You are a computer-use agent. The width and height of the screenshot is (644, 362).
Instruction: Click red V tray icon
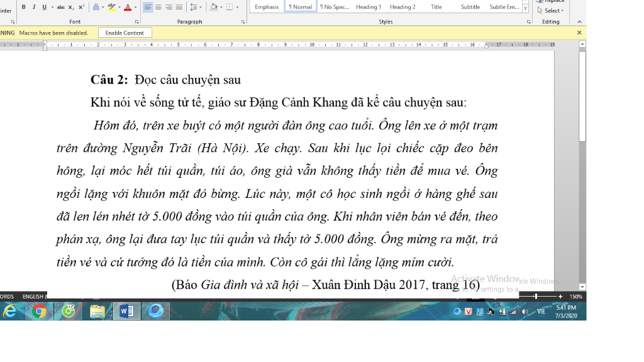pyautogui.click(x=468, y=312)
